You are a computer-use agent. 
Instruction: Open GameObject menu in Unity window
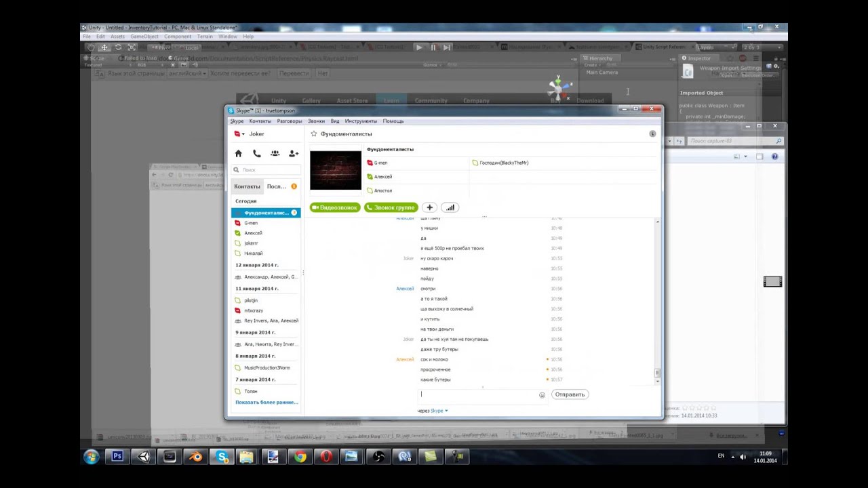[x=144, y=37]
